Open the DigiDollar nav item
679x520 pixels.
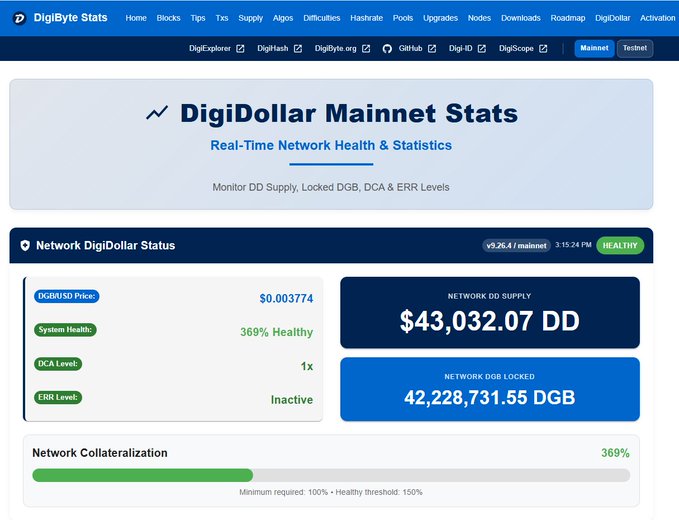(x=613, y=18)
